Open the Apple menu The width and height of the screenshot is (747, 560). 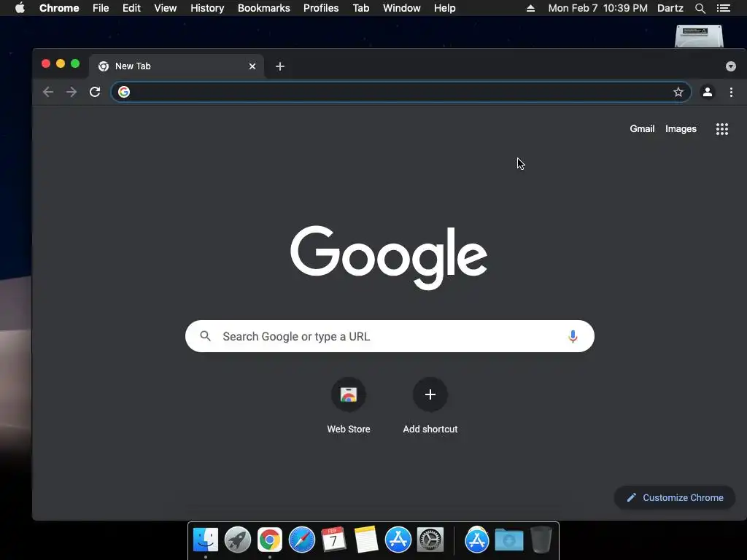click(x=20, y=8)
